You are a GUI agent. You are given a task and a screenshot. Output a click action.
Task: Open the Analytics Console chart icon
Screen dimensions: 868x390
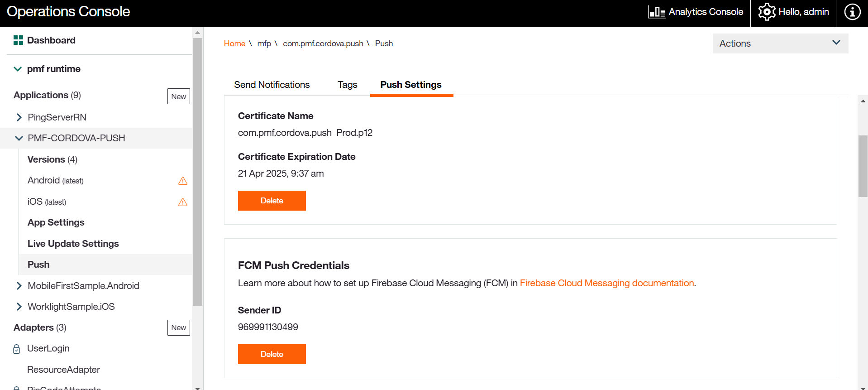coord(656,12)
